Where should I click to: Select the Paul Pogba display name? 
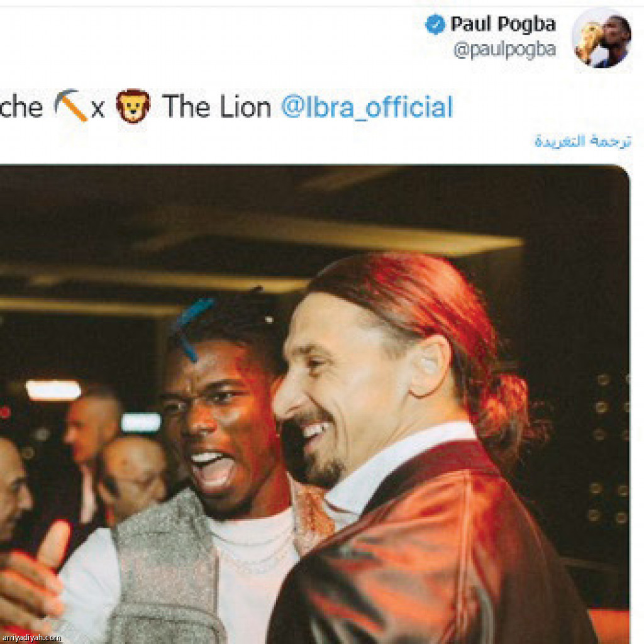pos(503,24)
